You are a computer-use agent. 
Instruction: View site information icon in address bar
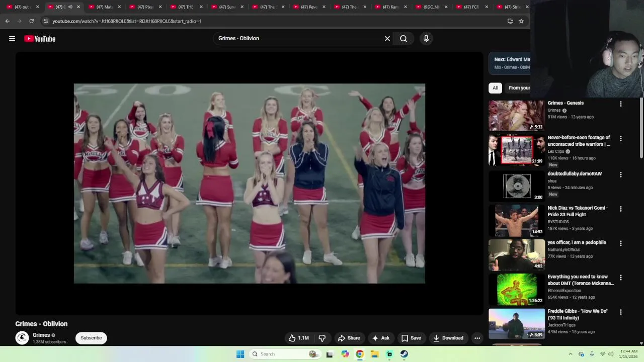(x=46, y=21)
